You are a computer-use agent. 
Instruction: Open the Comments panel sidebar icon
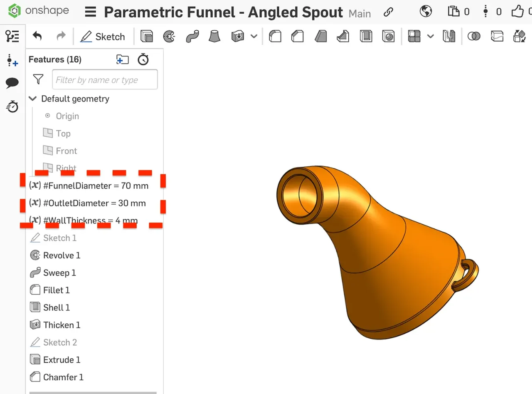click(x=12, y=83)
